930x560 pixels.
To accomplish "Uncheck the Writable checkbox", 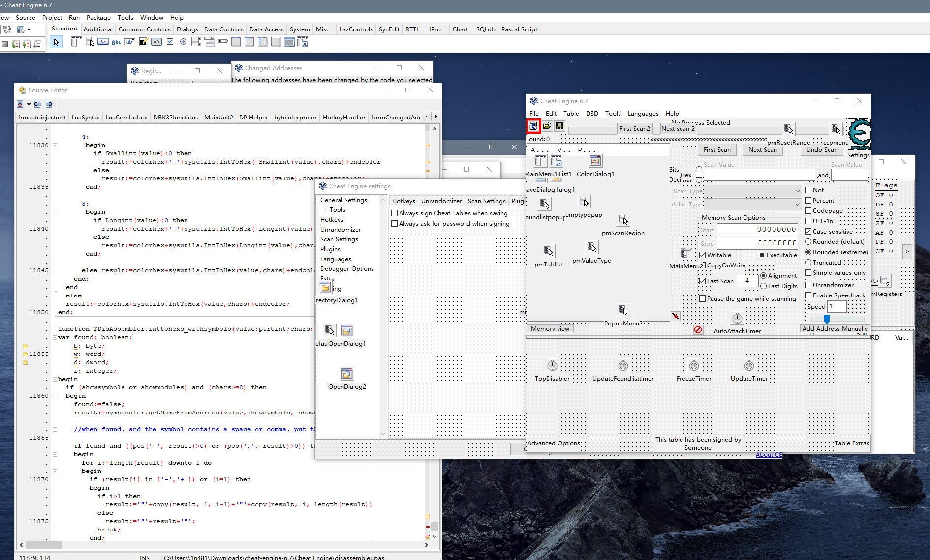I will coord(703,255).
